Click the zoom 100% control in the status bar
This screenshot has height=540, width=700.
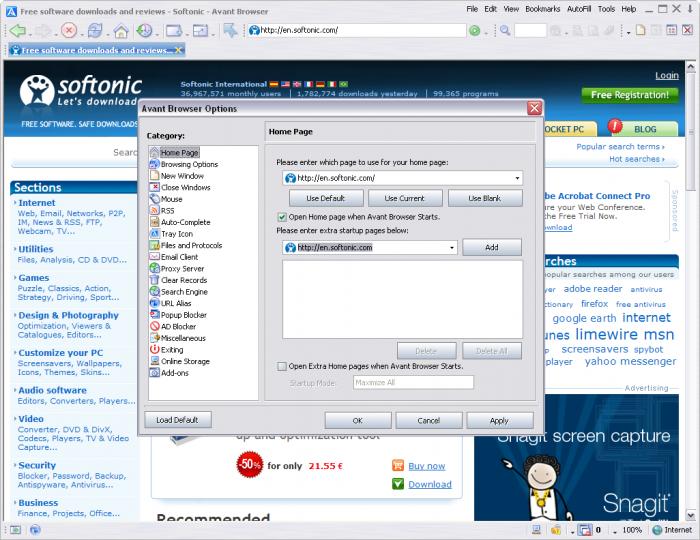[x=632, y=530]
